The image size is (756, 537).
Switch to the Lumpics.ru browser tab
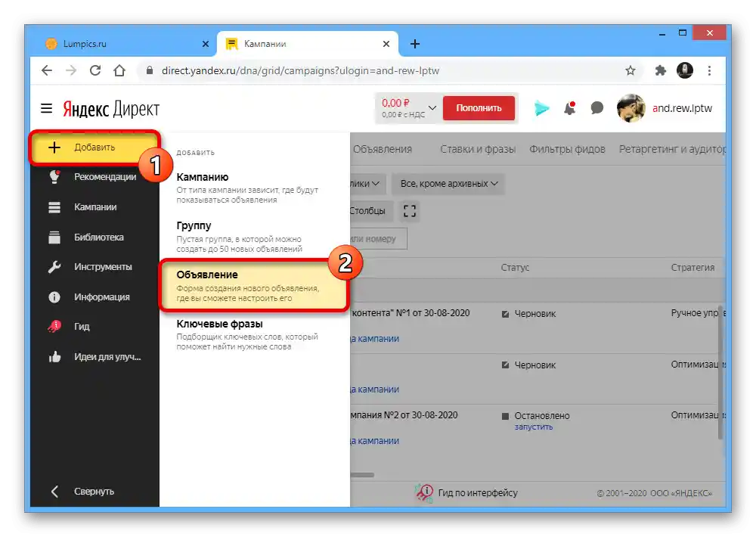[125, 44]
